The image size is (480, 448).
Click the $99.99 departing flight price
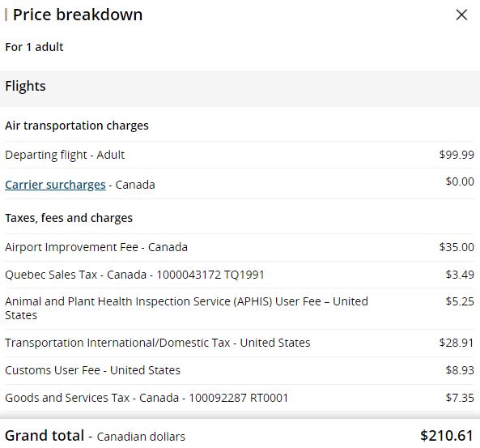(457, 155)
